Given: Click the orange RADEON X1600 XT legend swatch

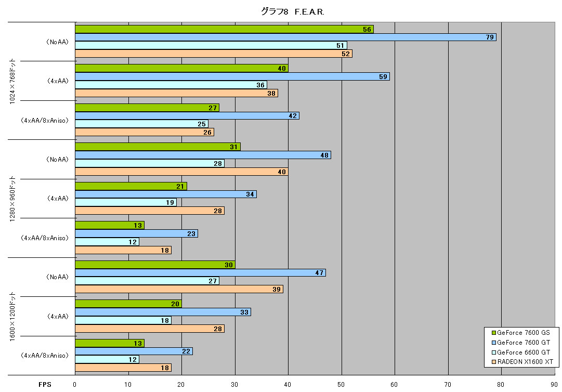Looking at the screenshot, I should point(493,362).
